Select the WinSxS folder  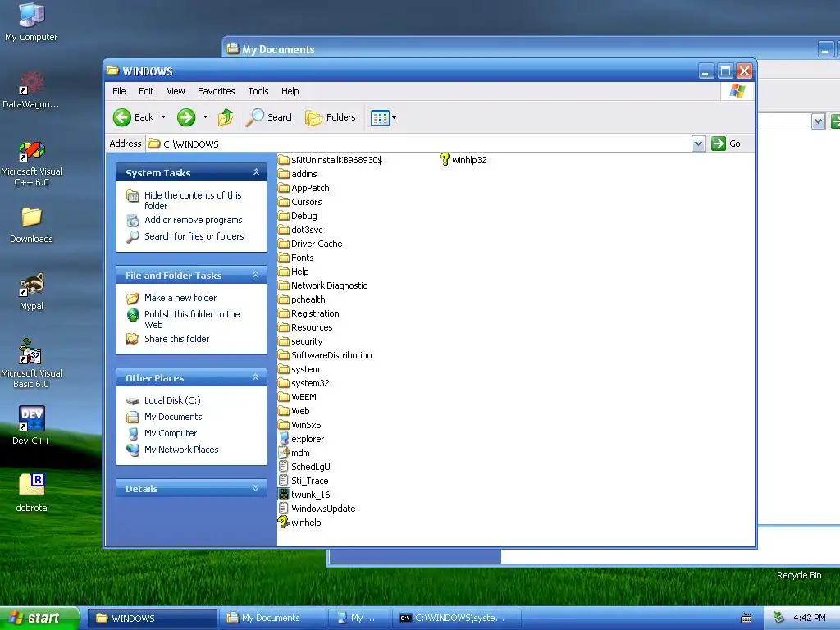point(300,425)
